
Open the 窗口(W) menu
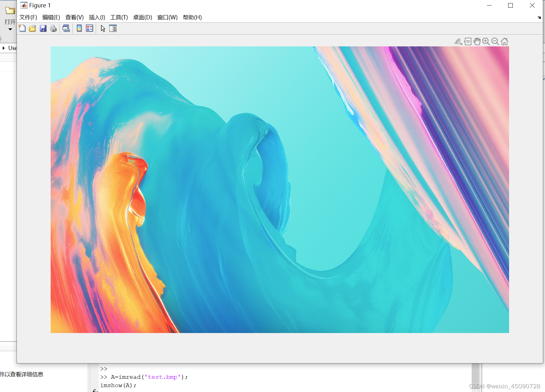(x=168, y=17)
